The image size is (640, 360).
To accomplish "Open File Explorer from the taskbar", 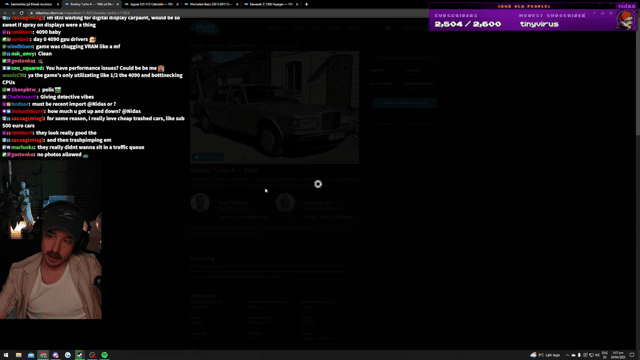I will [18, 355].
